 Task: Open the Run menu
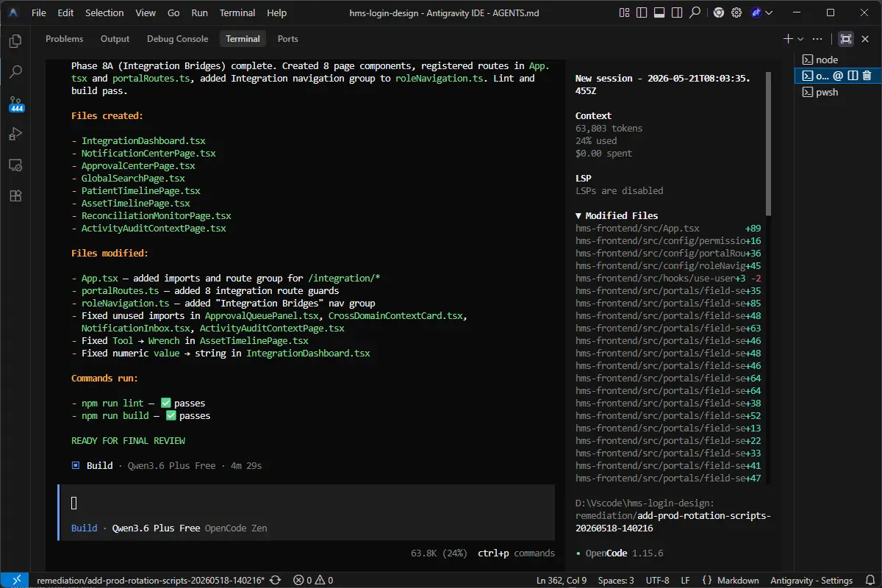[199, 12]
